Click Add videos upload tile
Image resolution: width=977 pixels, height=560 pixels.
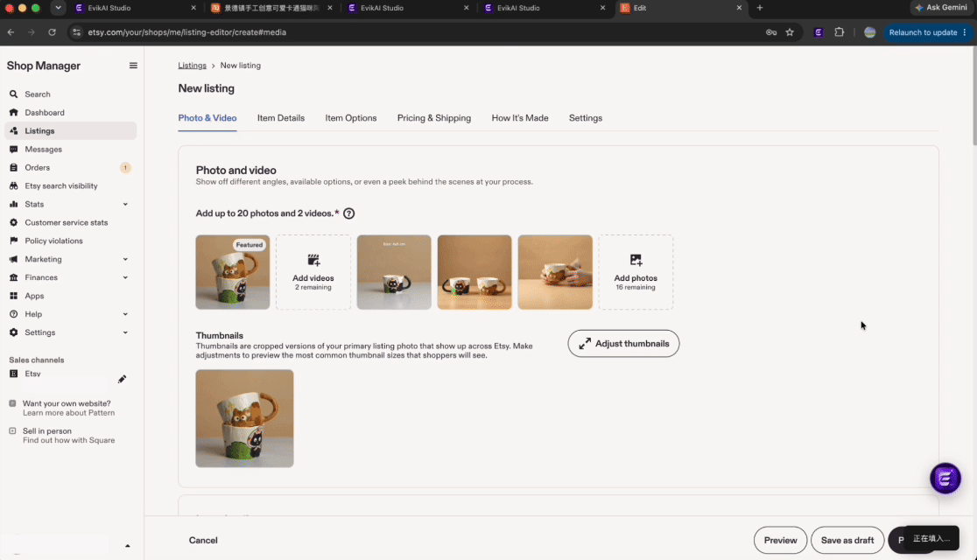(x=313, y=272)
